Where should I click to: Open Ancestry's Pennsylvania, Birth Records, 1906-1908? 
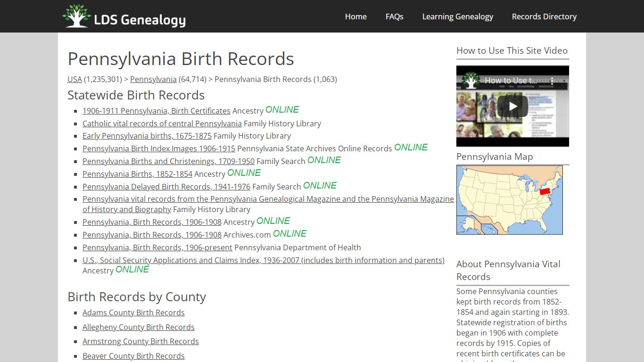[x=152, y=222]
